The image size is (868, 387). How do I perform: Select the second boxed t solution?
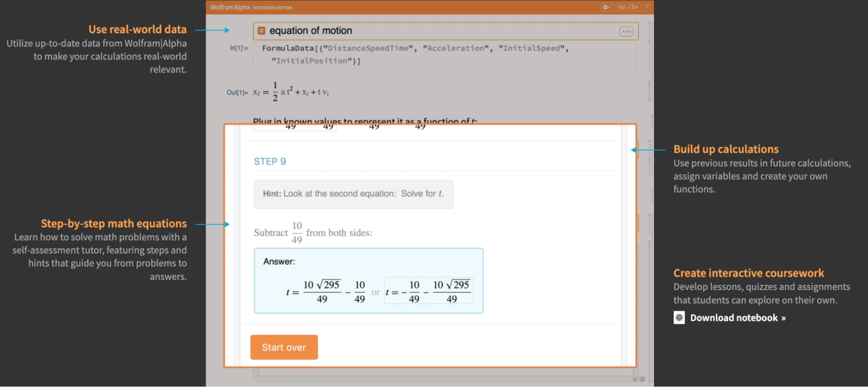point(429,291)
